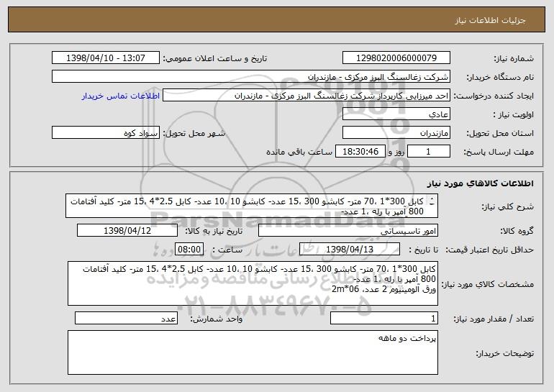Click the label تاریخ و ساعت اعلان عمومی
The image size is (554, 392).
click(x=215, y=58)
